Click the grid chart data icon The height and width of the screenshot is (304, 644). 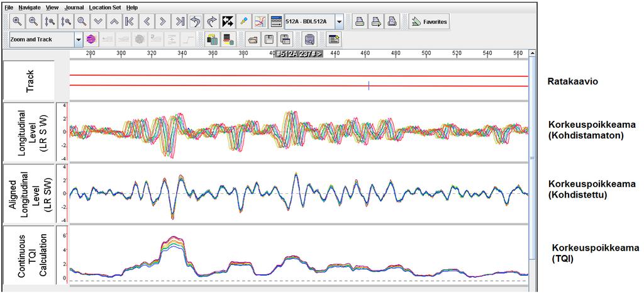(228, 40)
